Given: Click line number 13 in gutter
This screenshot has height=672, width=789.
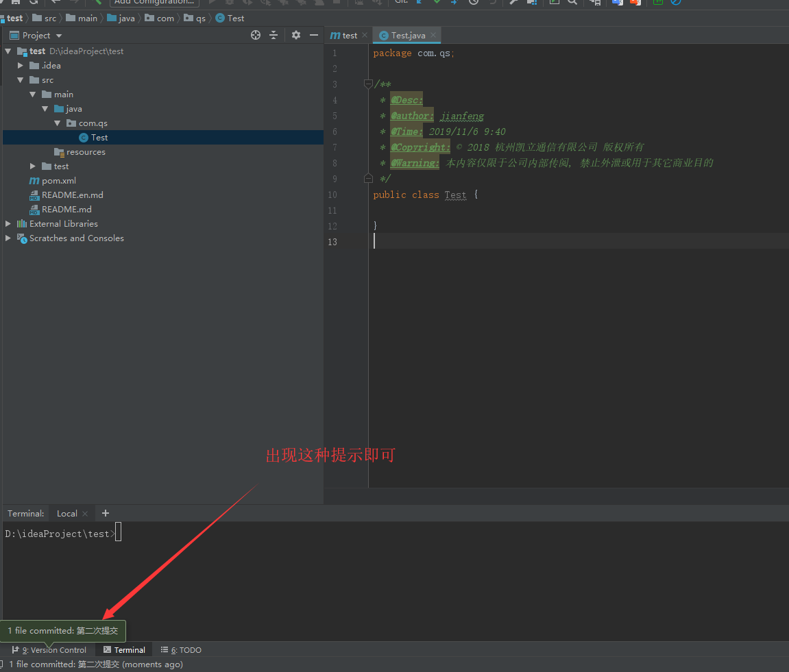Looking at the screenshot, I should pos(332,242).
